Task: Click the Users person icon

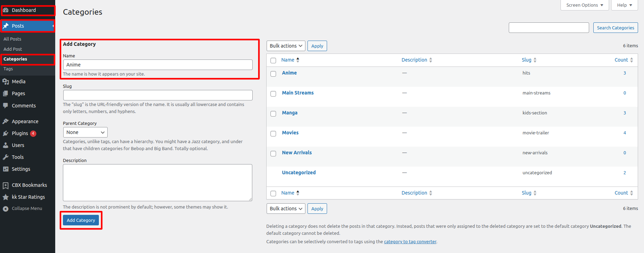Action: tap(6, 145)
